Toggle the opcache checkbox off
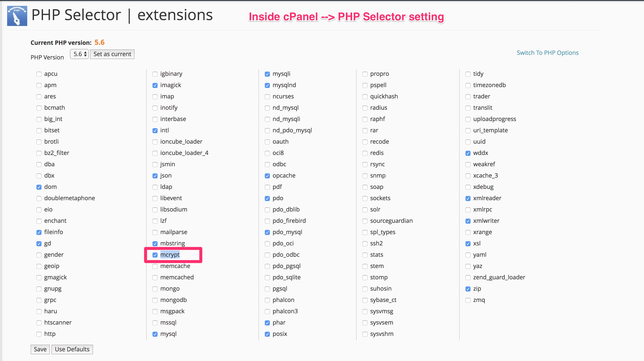This screenshot has height=361, width=644. [267, 176]
